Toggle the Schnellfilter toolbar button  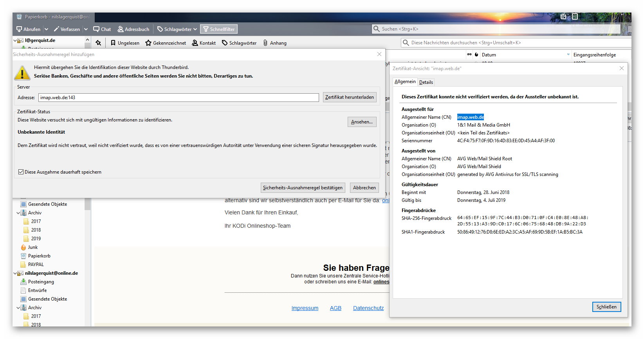click(x=219, y=29)
